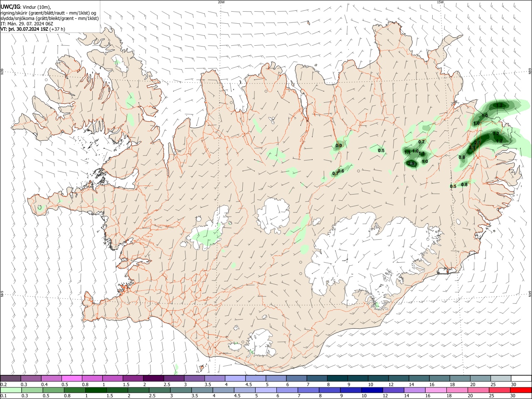The width and height of the screenshot is (532, 399).
Task: Click the light grey swatch labeled 25, upper legend
Action: [501, 379]
